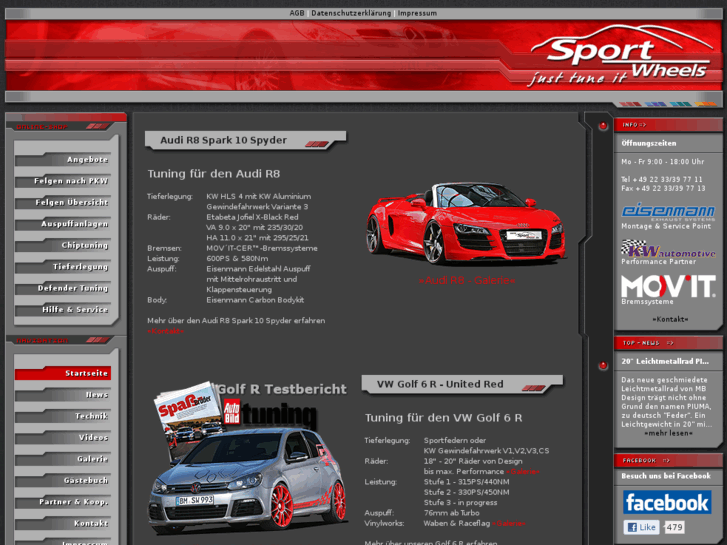Screen dimensions: 727x545
Task: Click the Fax +49 22 33/39 77 13 number
Action: (x=663, y=188)
